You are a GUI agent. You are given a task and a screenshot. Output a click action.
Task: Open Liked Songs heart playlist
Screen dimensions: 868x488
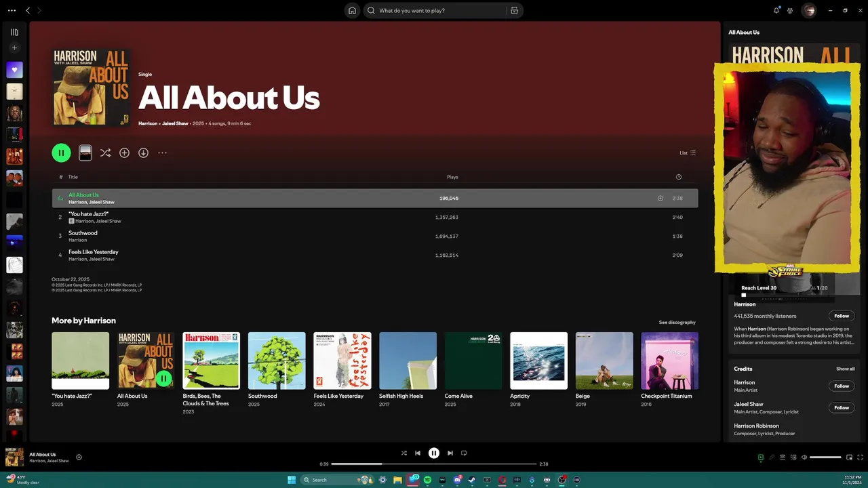(x=14, y=70)
